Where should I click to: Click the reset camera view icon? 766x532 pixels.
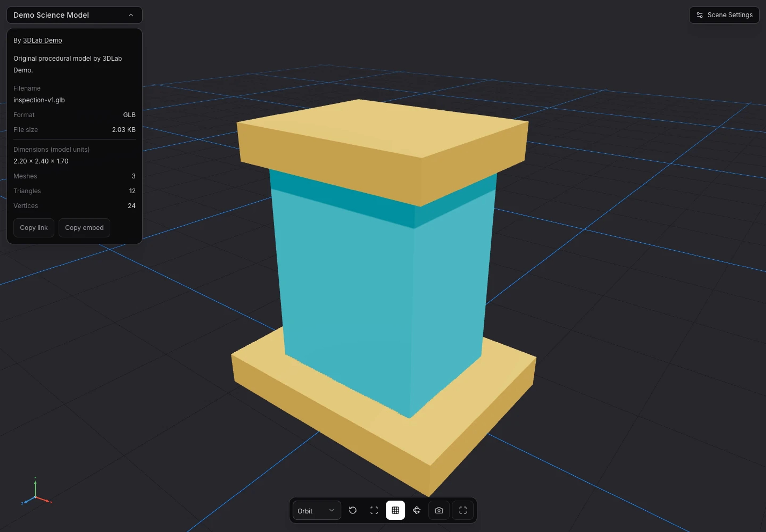tap(353, 510)
